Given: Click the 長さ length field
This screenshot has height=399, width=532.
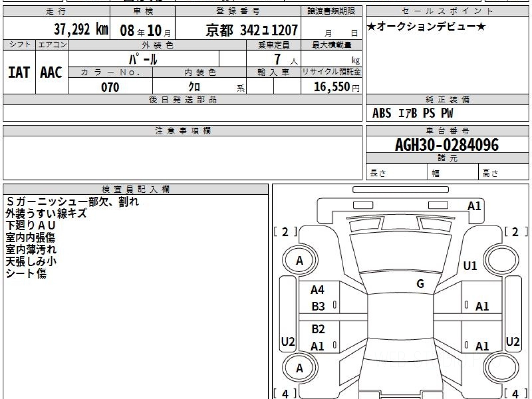Looking at the screenshot, I should pos(397,172).
